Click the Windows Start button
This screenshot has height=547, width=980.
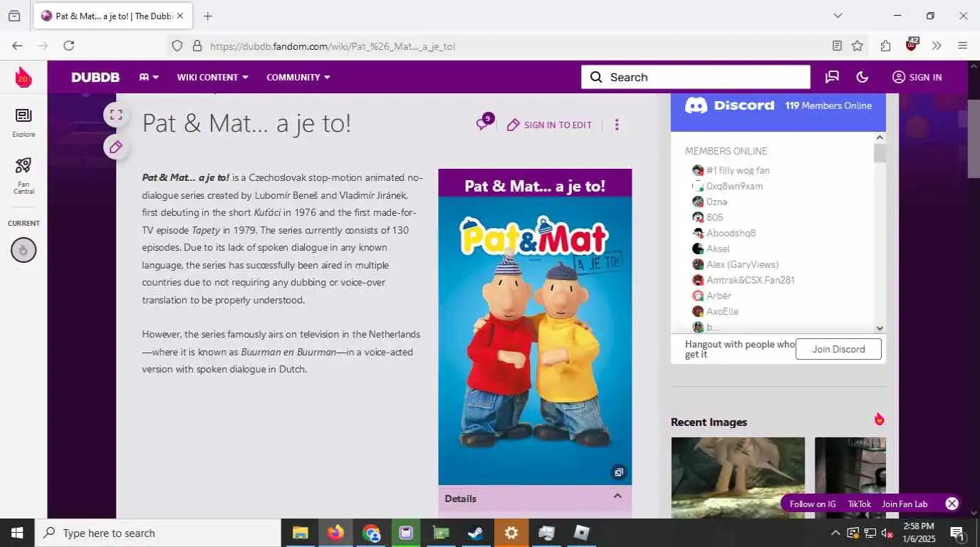[x=16, y=533]
